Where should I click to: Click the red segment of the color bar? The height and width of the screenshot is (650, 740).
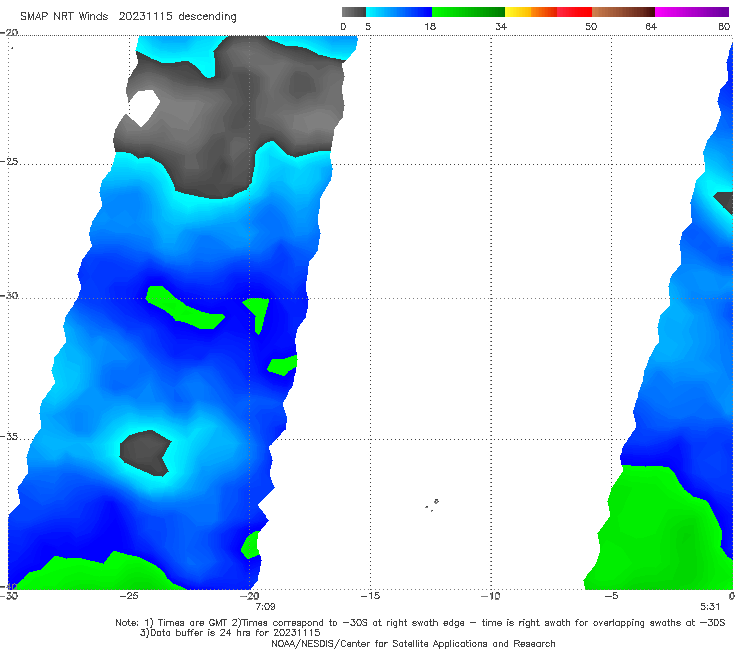[574, 12]
